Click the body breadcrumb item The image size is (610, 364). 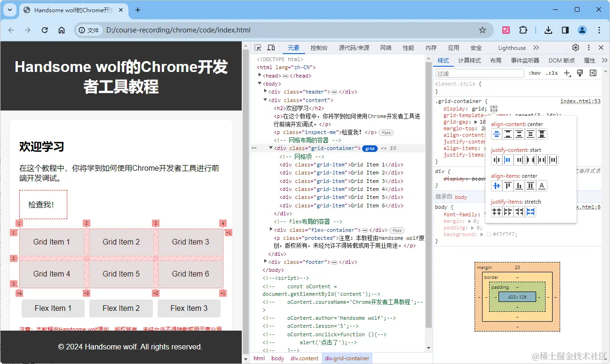pyautogui.click(x=277, y=358)
